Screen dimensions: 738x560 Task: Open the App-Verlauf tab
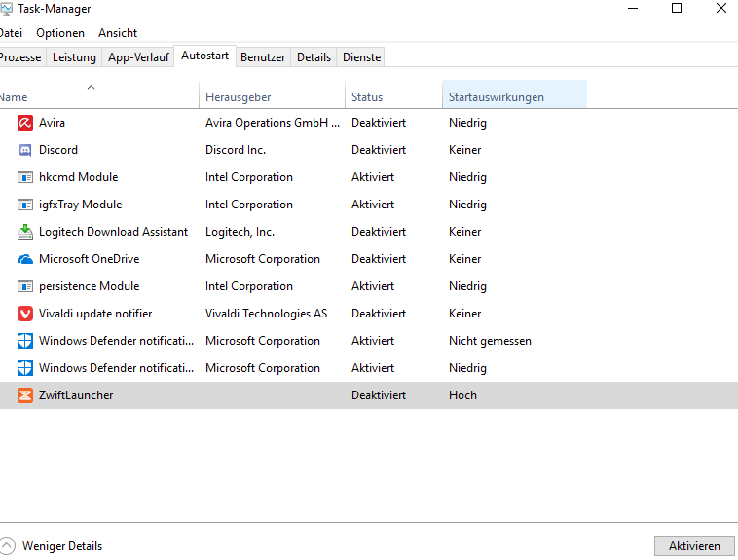pyautogui.click(x=138, y=57)
